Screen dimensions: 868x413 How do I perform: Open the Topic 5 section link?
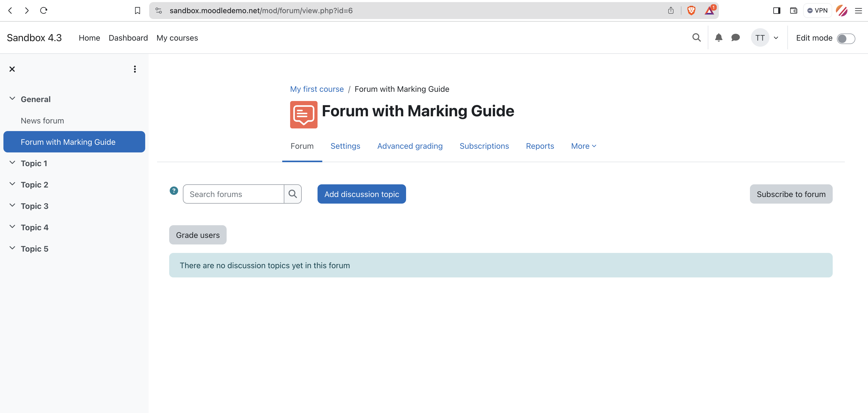[34, 249]
